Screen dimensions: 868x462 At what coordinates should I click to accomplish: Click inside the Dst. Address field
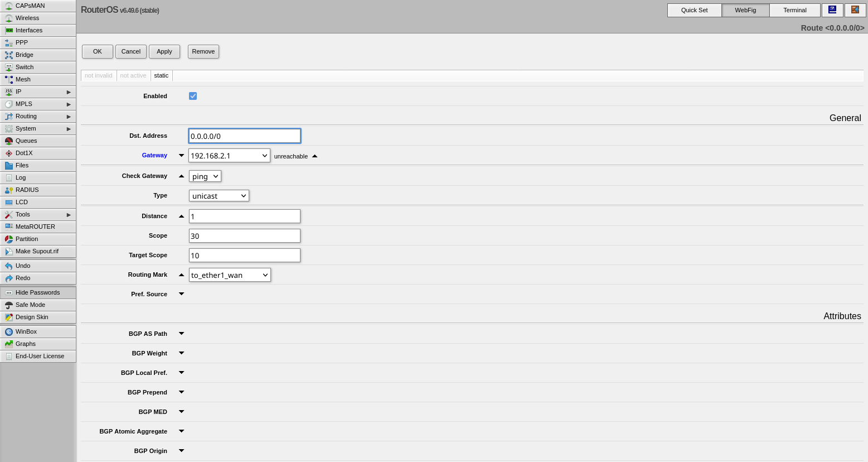pyautogui.click(x=244, y=136)
